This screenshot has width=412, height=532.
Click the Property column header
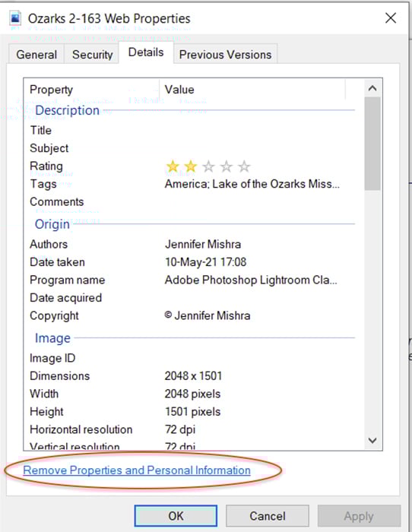[x=92, y=90]
